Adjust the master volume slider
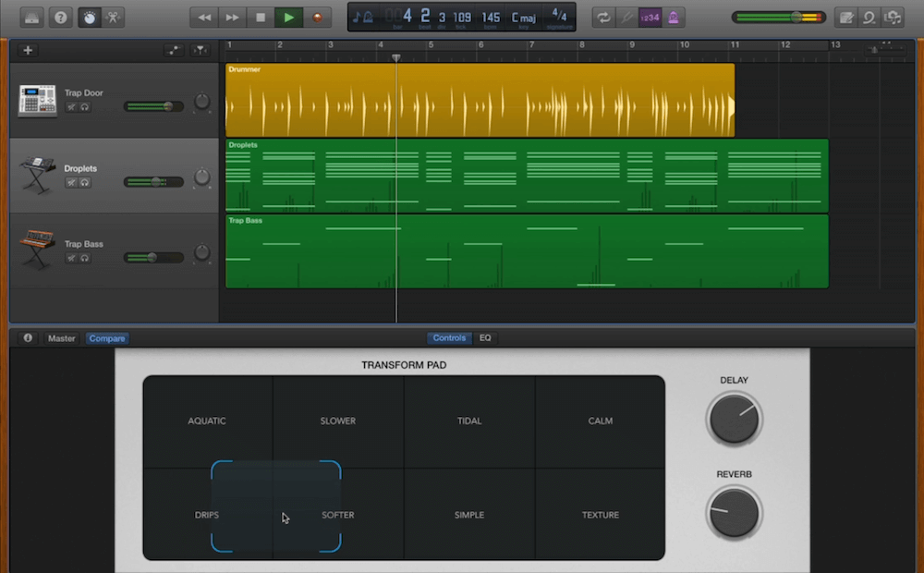Image resolution: width=924 pixels, height=573 pixels. pos(778,18)
